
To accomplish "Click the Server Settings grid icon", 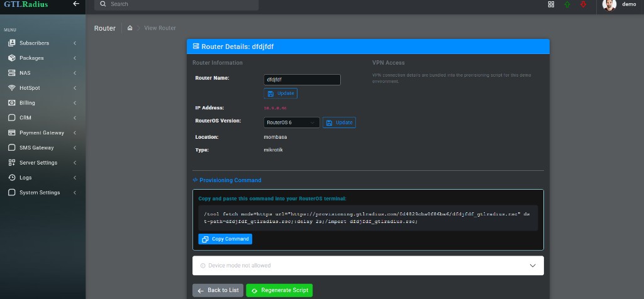I will tap(12, 163).
